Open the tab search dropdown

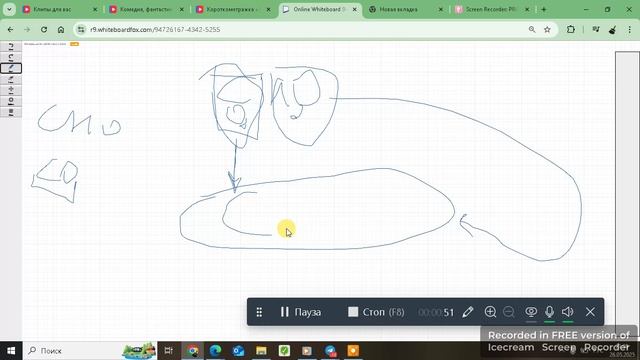click(x=9, y=9)
